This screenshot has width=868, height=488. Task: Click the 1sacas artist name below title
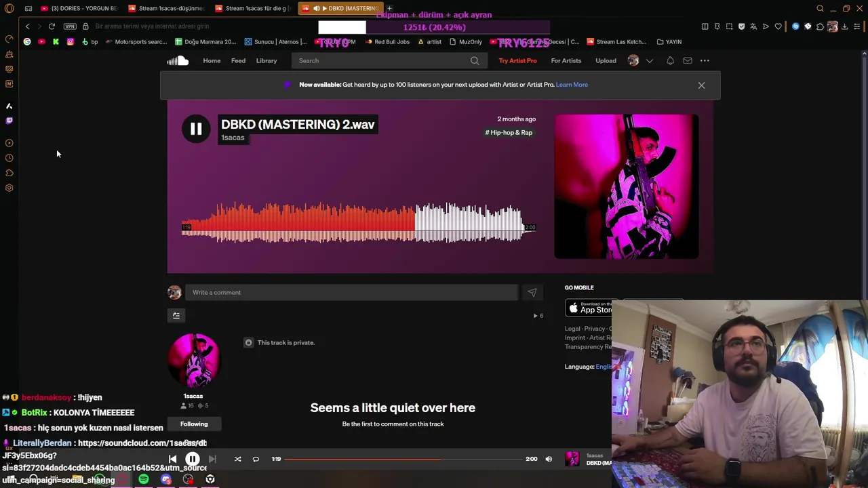tap(233, 138)
